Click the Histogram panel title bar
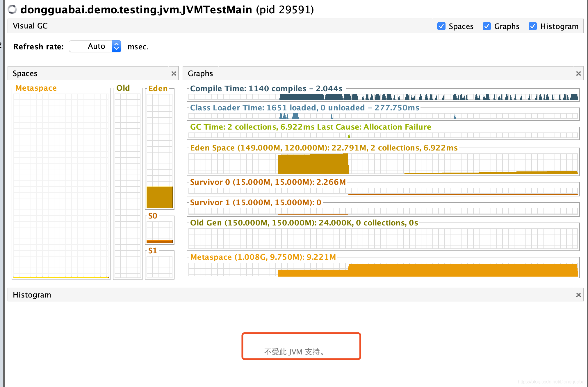 (32, 295)
